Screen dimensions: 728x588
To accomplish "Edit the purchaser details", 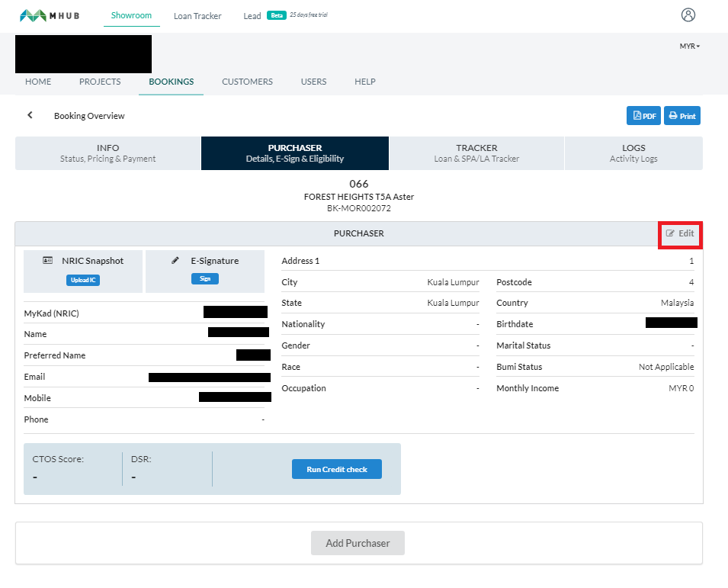I will pyautogui.click(x=680, y=233).
